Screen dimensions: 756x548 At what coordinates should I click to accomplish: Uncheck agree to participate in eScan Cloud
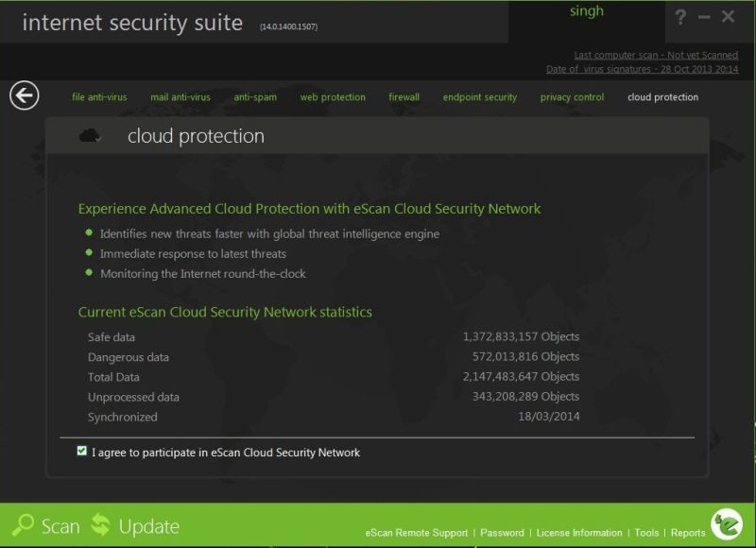coord(81,451)
